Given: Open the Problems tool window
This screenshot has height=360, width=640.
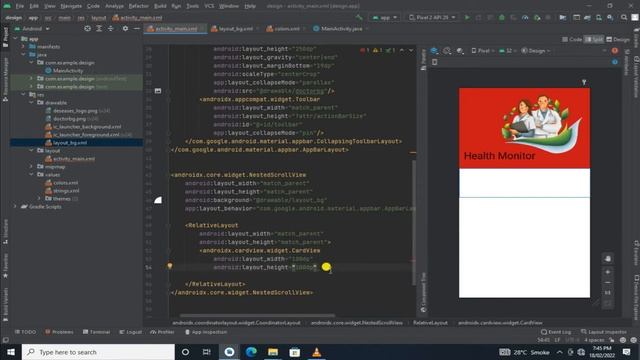Looking at the screenshot, I should tap(59, 332).
